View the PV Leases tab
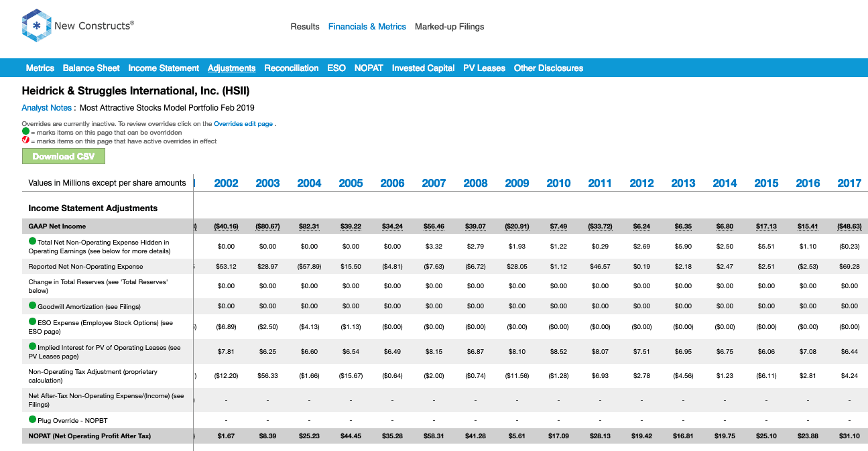Viewport: 868px width, 451px height. [484, 68]
